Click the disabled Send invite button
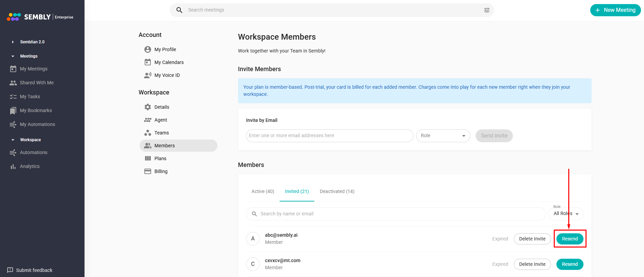Screen dimensions: 644x277 (x=494, y=136)
